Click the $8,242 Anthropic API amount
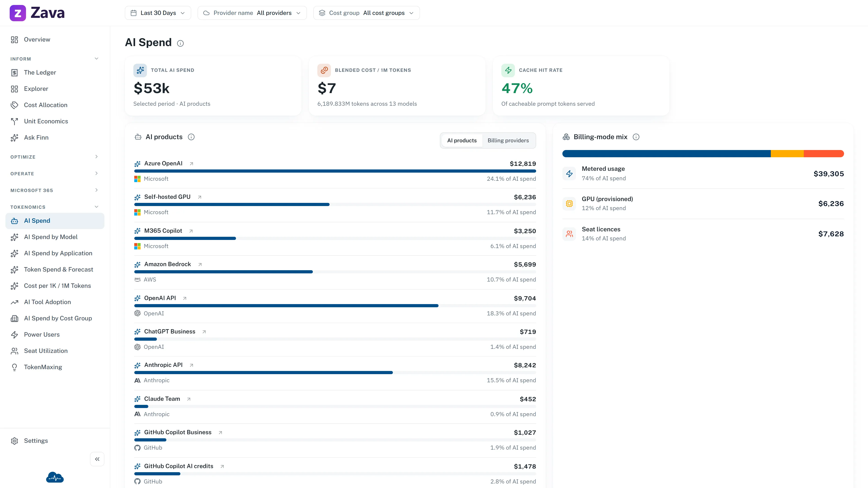 coord(525,365)
